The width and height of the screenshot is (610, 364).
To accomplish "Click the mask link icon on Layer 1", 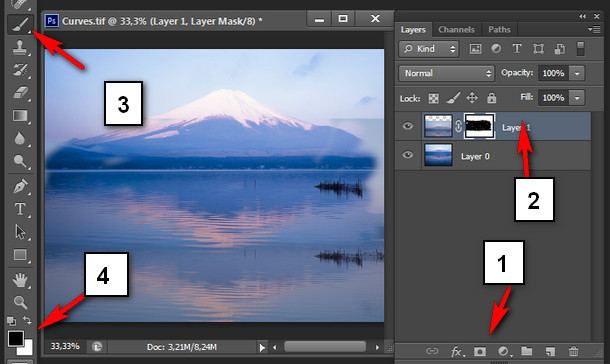I will [x=458, y=126].
